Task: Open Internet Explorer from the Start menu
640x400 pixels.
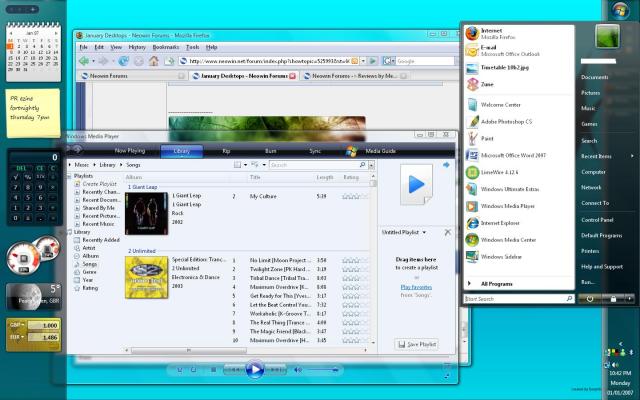Action: (518, 223)
